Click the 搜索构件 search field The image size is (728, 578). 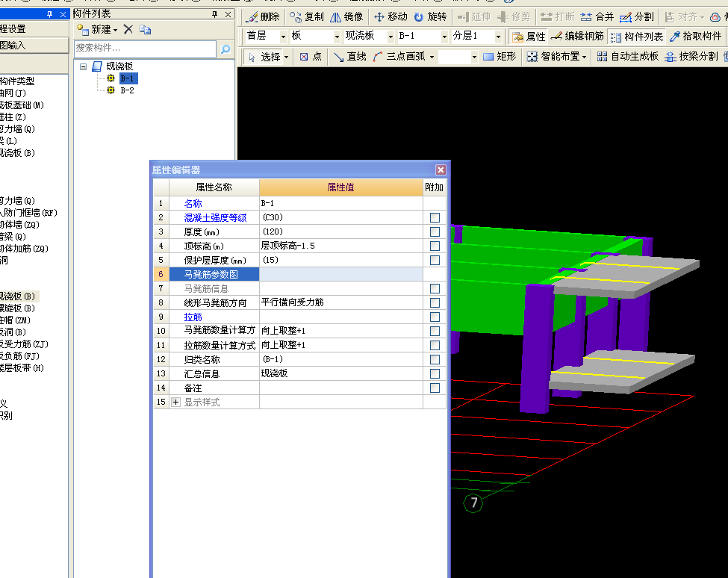pyautogui.click(x=145, y=49)
